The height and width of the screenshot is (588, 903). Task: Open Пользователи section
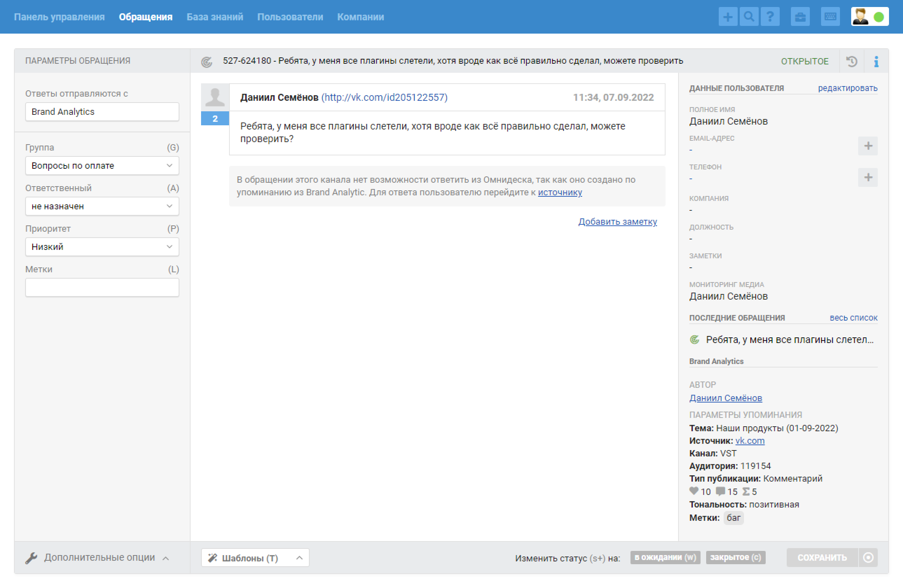290,17
